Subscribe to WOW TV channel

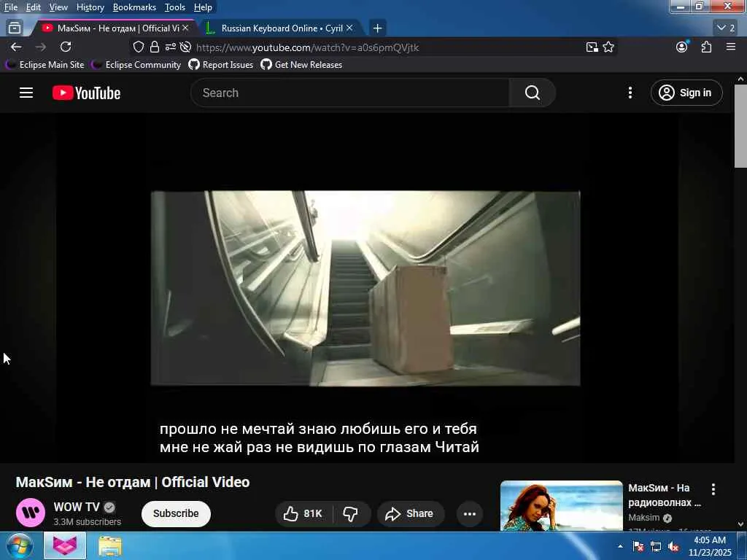pyautogui.click(x=176, y=513)
